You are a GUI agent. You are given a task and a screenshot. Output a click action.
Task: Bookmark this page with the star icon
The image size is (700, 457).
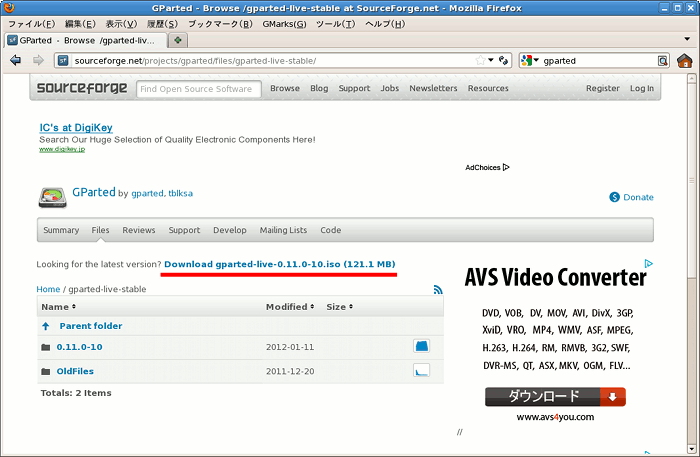click(x=480, y=61)
